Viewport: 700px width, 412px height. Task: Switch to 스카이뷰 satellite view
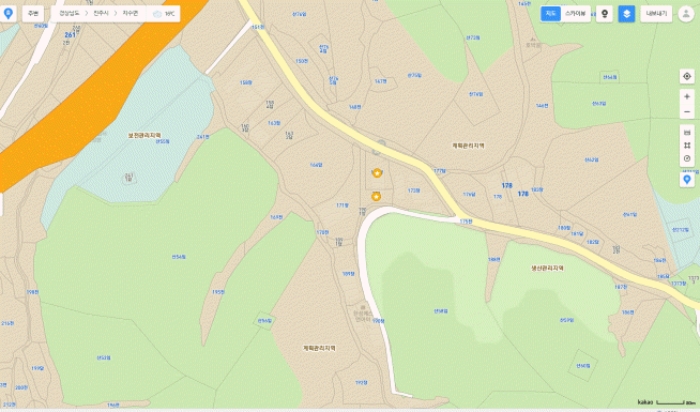(x=575, y=14)
